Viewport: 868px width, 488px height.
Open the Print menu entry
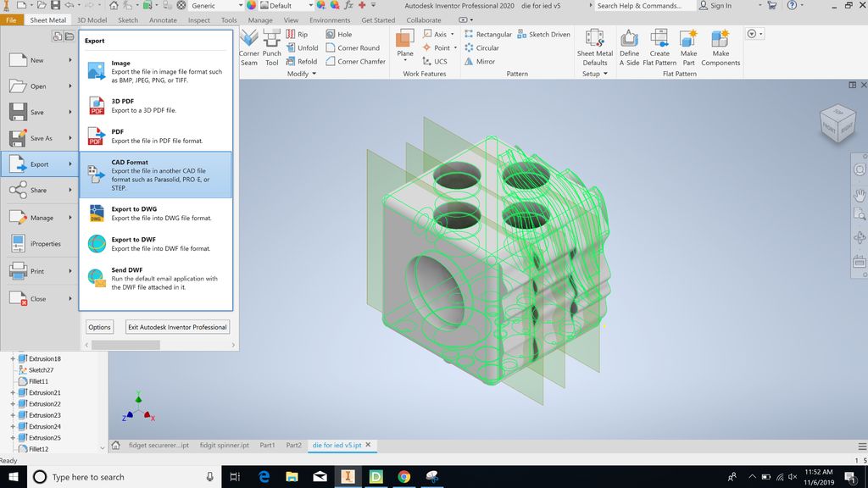point(40,272)
